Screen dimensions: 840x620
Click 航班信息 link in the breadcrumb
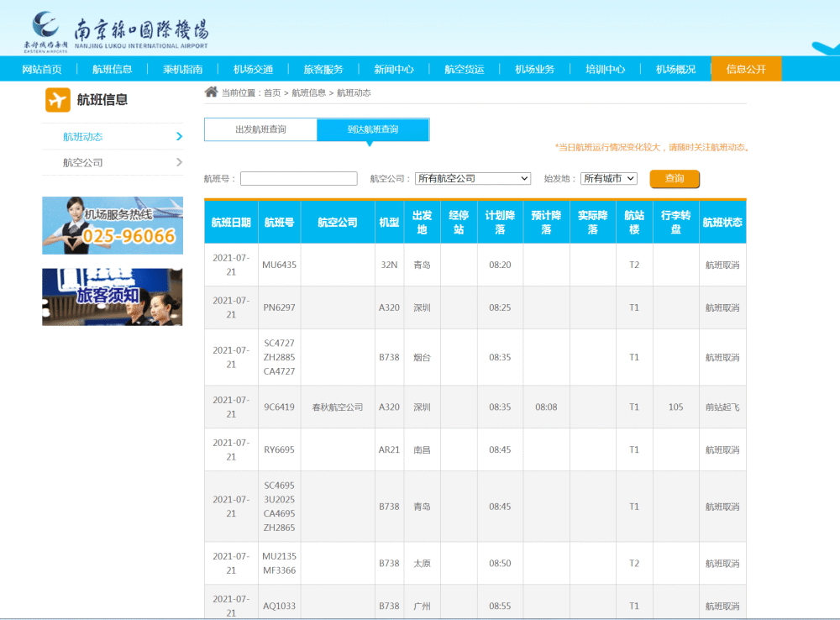pyautogui.click(x=308, y=92)
